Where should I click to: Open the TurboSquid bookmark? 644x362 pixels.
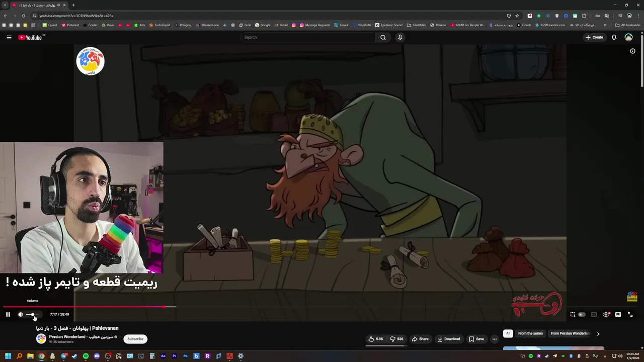(159, 25)
